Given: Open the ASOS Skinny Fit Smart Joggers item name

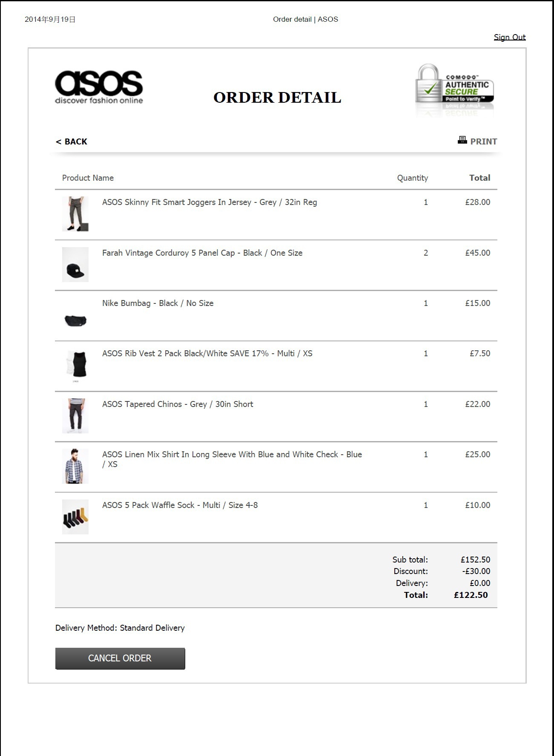Looking at the screenshot, I should click(210, 202).
